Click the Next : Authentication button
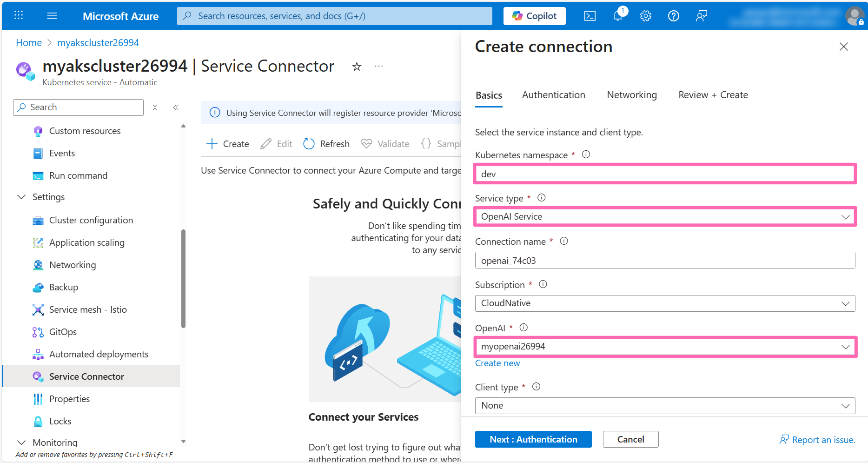The image size is (868, 463). [533, 439]
